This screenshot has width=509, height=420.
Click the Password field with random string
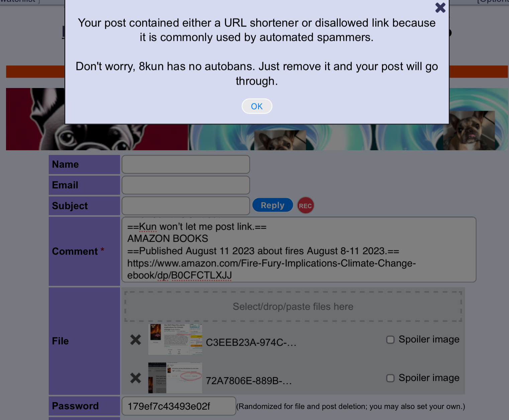[179, 406]
